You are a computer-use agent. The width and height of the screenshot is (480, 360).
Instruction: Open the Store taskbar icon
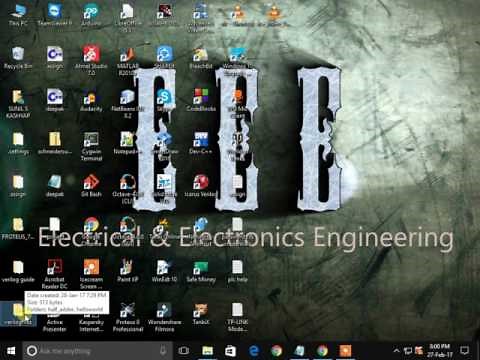[230, 351]
